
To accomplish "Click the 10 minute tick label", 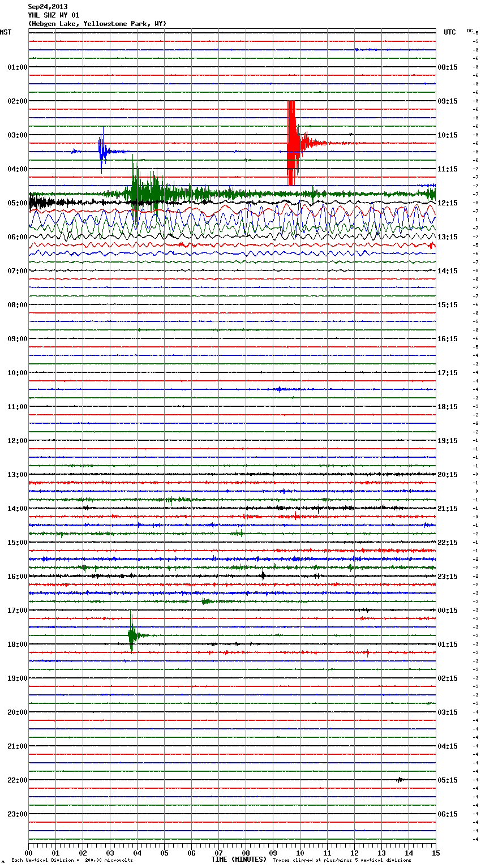I will click(300, 853).
